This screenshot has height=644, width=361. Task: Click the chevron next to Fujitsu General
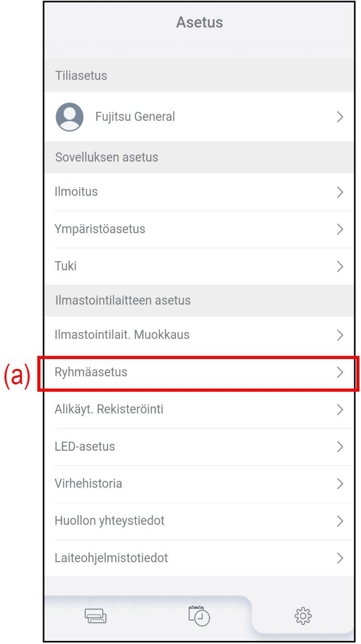pos(340,117)
